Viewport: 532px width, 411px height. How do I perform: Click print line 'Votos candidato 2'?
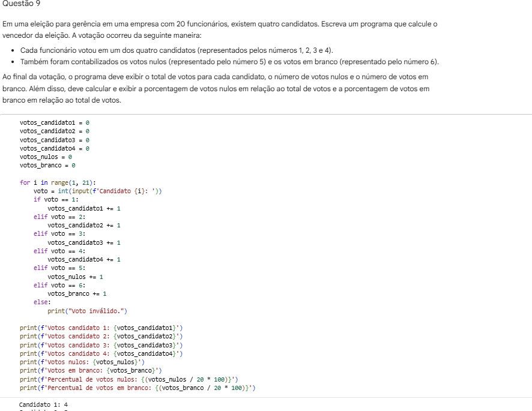coord(101,337)
